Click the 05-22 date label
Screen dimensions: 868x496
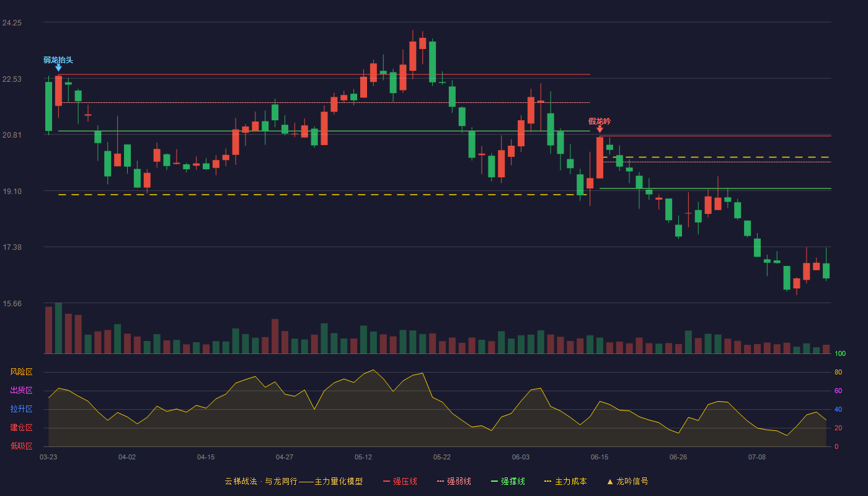click(x=442, y=457)
